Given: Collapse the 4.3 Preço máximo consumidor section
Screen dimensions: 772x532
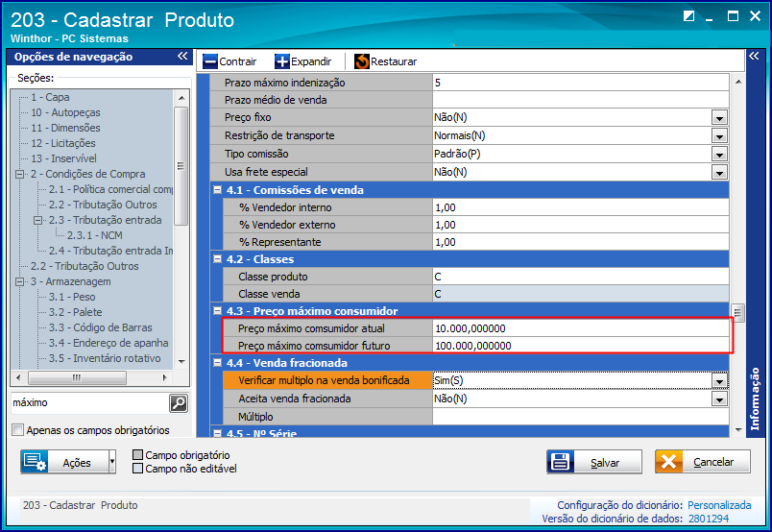Looking at the screenshot, I should point(217,310).
